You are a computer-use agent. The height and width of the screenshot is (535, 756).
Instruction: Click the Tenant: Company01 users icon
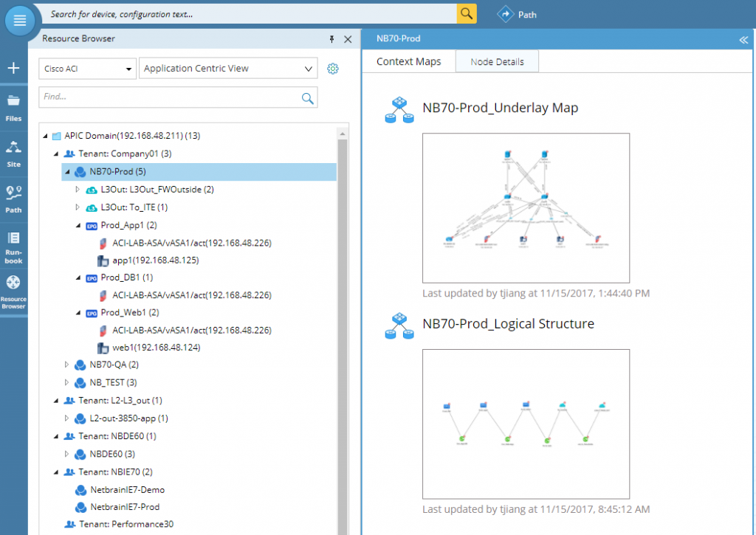click(69, 153)
